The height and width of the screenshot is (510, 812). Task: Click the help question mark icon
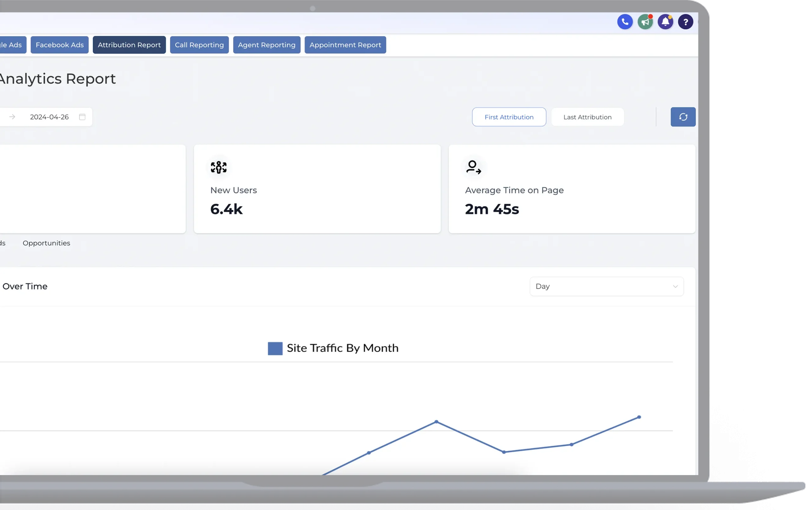coord(685,22)
